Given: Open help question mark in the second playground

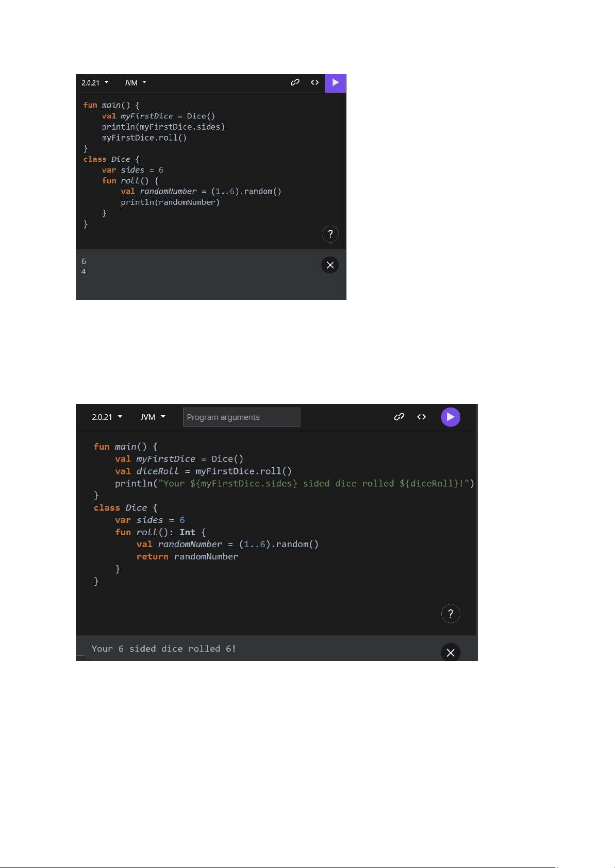Looking at the screenshot, I should (450, 614).
